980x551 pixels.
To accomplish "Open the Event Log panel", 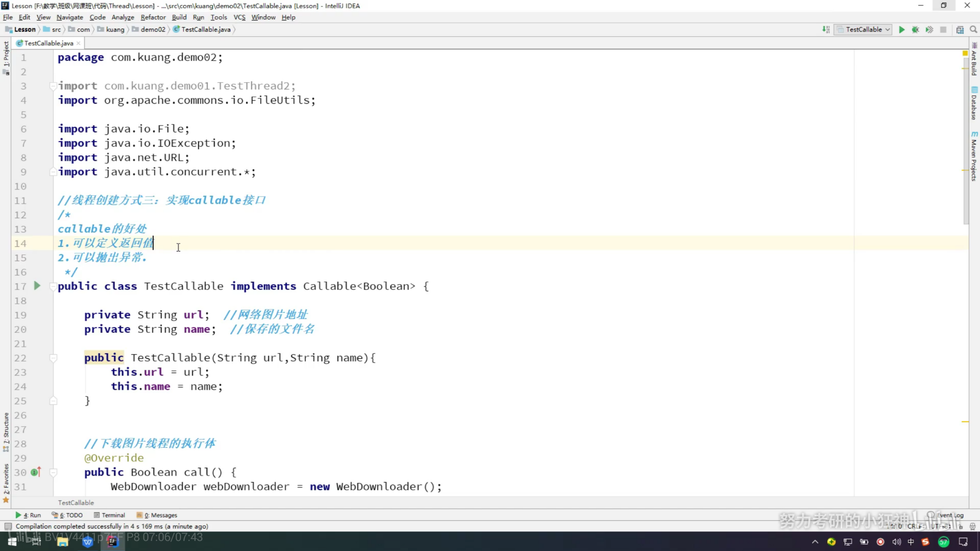I will (x=946, y=515).
